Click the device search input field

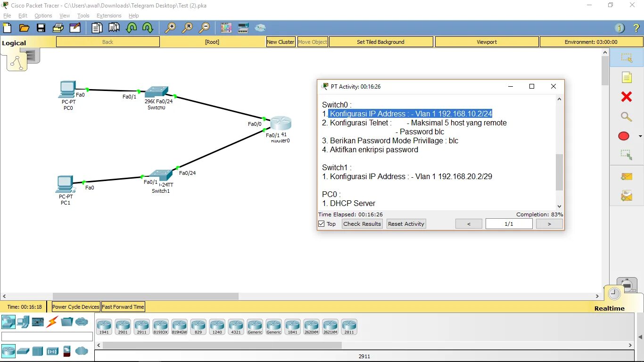(47, 337)
